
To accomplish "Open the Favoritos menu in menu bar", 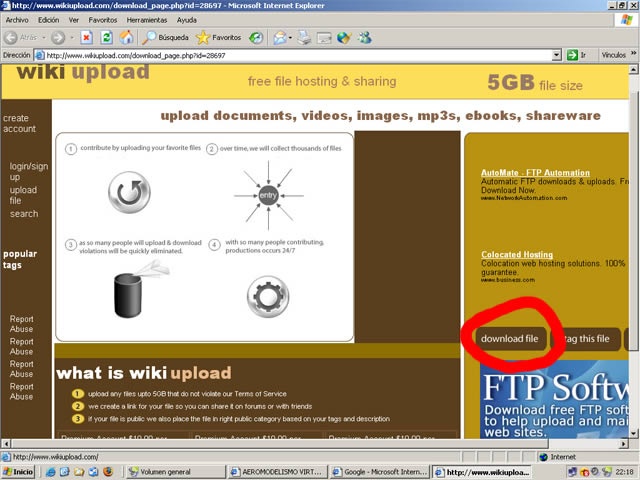I will (102, 19).
